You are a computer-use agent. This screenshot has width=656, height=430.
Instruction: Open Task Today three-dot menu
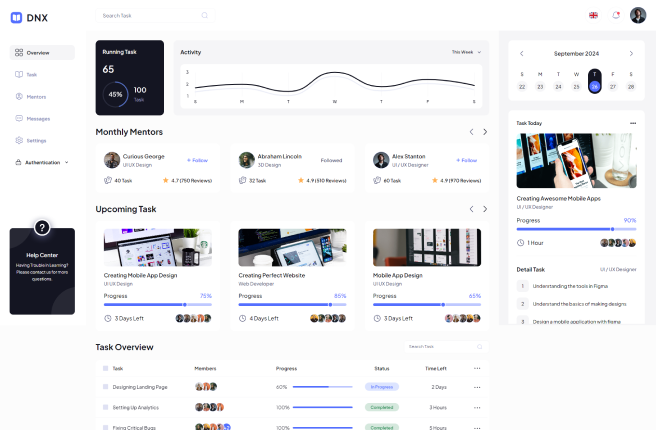632,123
